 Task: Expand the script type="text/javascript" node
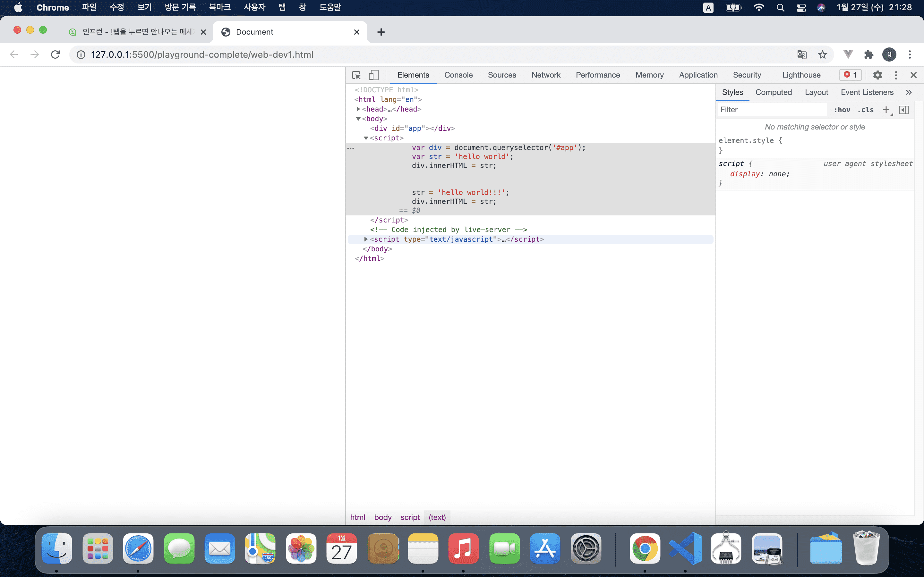(366, 239)
